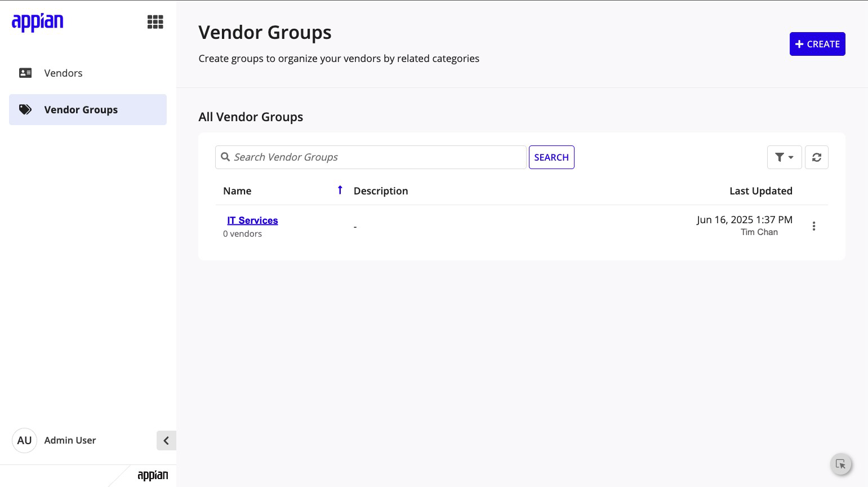868x487 pixels.
Task: Click the magnifier icon in search box
Action: pyautogui.click(x=225, y=157)
